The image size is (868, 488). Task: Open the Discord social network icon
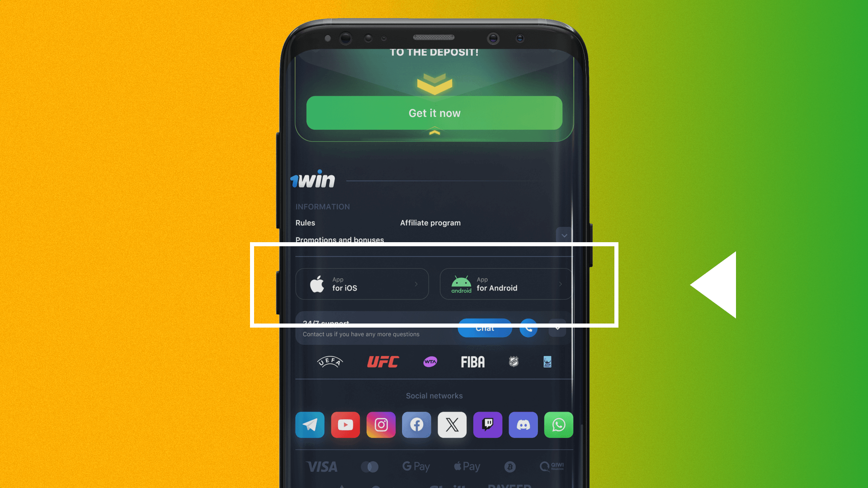click(x=523, y=424)
